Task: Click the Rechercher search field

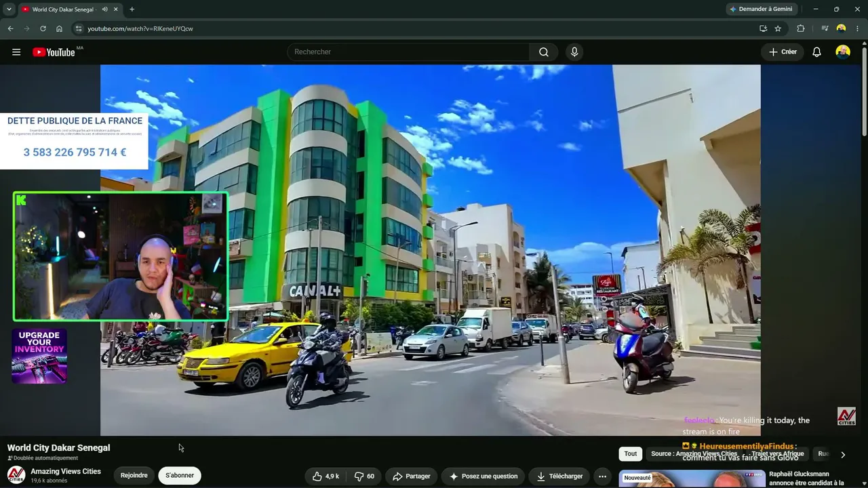Action: point(408,52)
